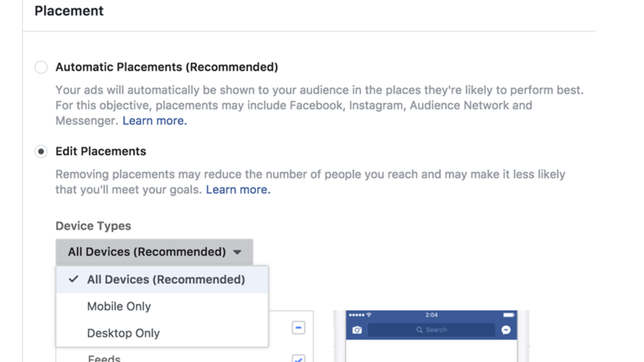Click the 2:04 clock in phone preview
Image resolution: width=644 pixels, height=362 pixels.
pos(431,315)
